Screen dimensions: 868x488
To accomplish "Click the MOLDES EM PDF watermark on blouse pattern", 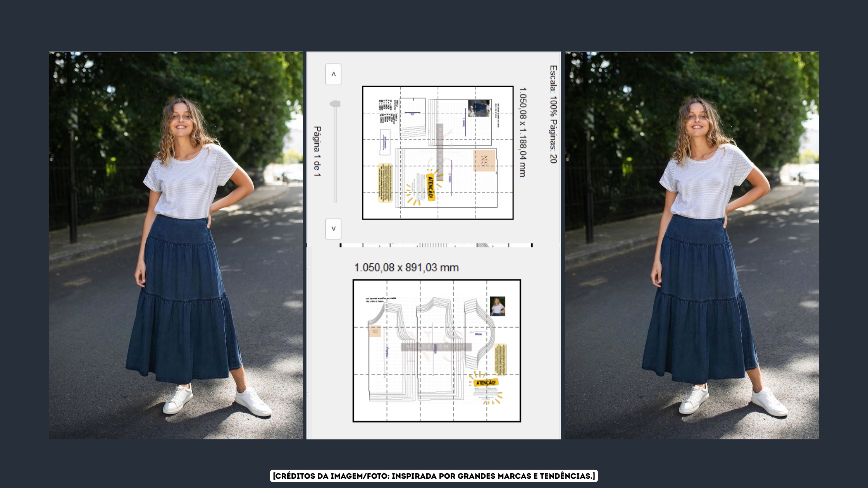I will coord(436,347).
